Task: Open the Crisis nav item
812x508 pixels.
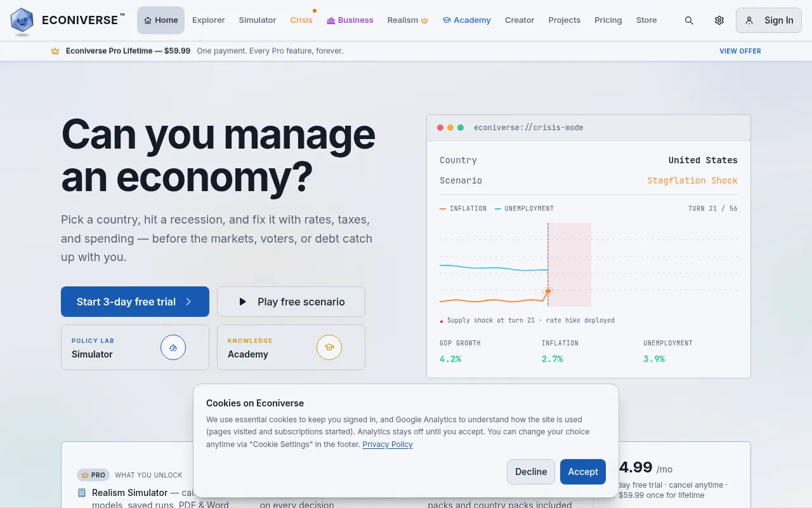Action: (301, 20)
